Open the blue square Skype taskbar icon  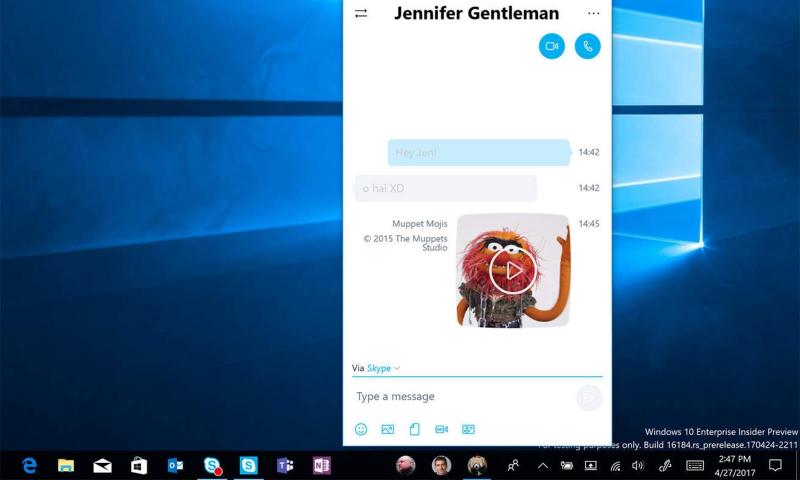(x=248, y=465)
